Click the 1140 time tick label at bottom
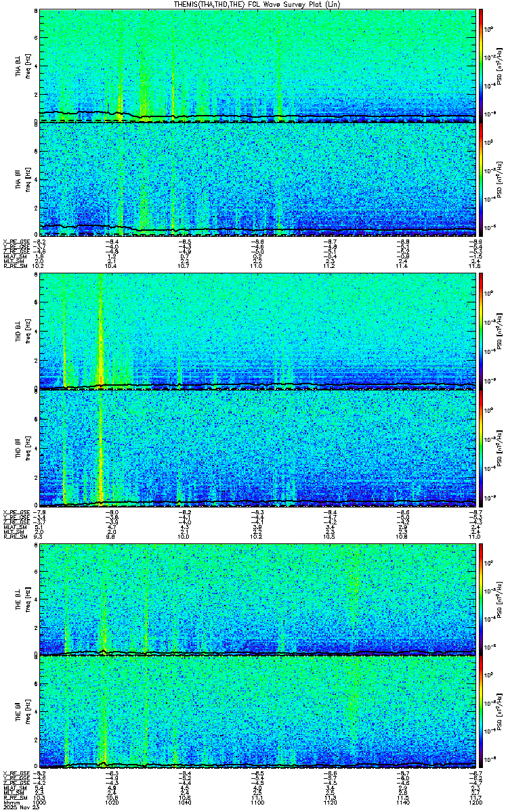508x812 pixels. (x=401, y=802)
